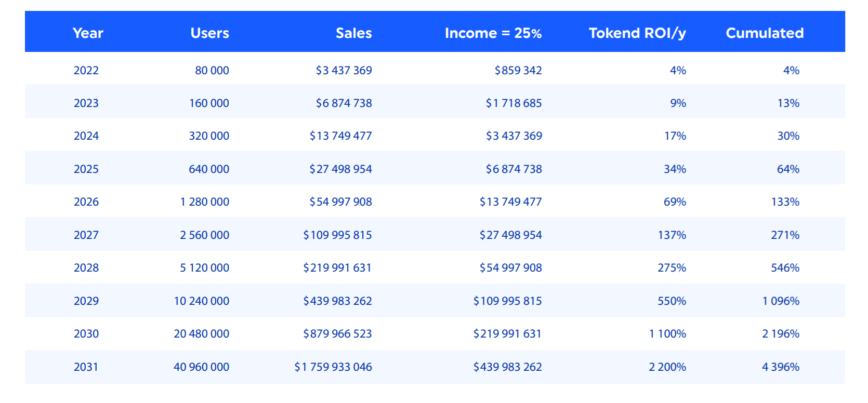Image resolution: width=868 pixels, height=403 pixels.
Task: Click the Tokend ROI/y column header
Action: point(637,33)
